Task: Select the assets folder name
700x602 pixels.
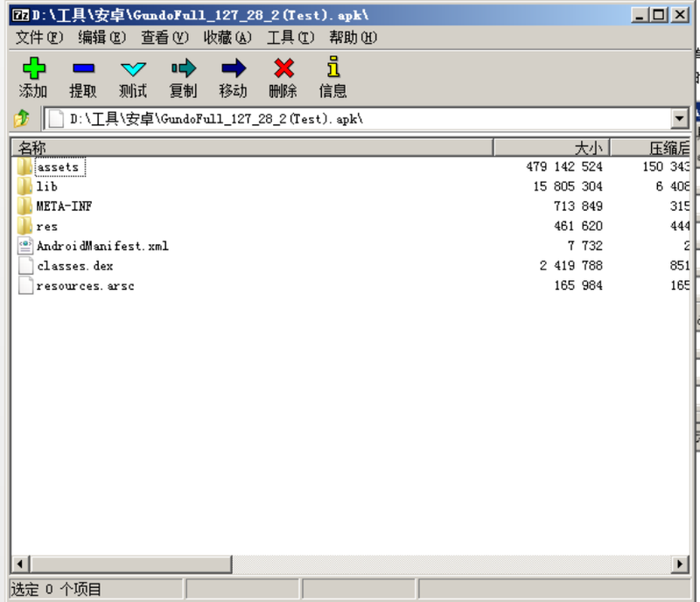Action: click(58, 167)
